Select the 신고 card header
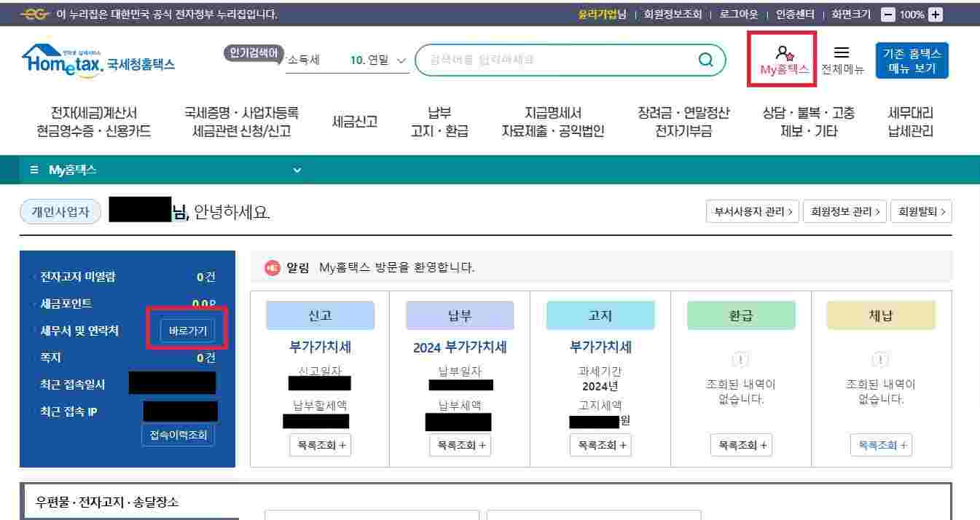980x520 pixels. pyautogui.click(x=320, y=315)
